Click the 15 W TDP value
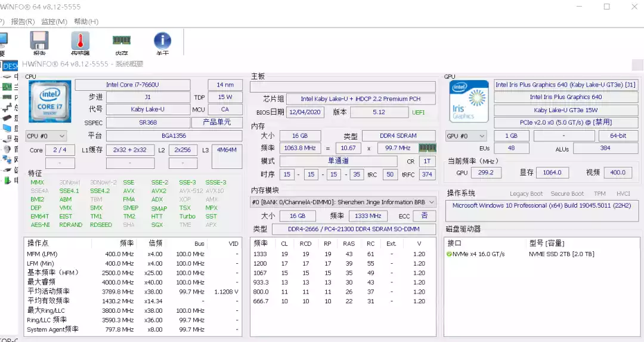The height and width of the screenshot is (342, 644). 225,97
